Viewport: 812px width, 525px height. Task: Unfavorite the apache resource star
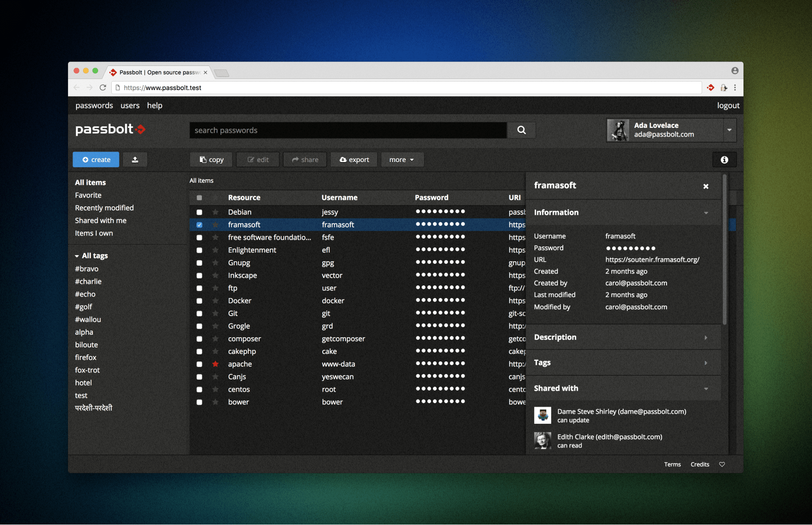click(x=215, y=364)
